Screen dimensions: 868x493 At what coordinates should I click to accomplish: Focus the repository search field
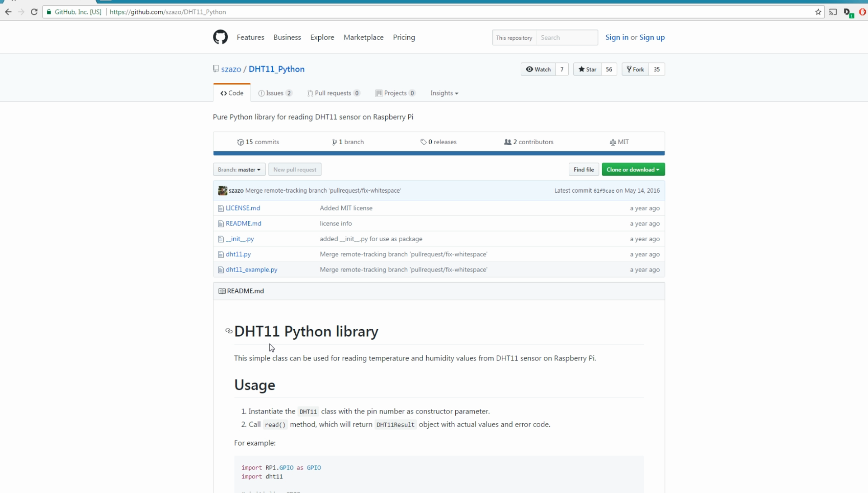point(566,38)
